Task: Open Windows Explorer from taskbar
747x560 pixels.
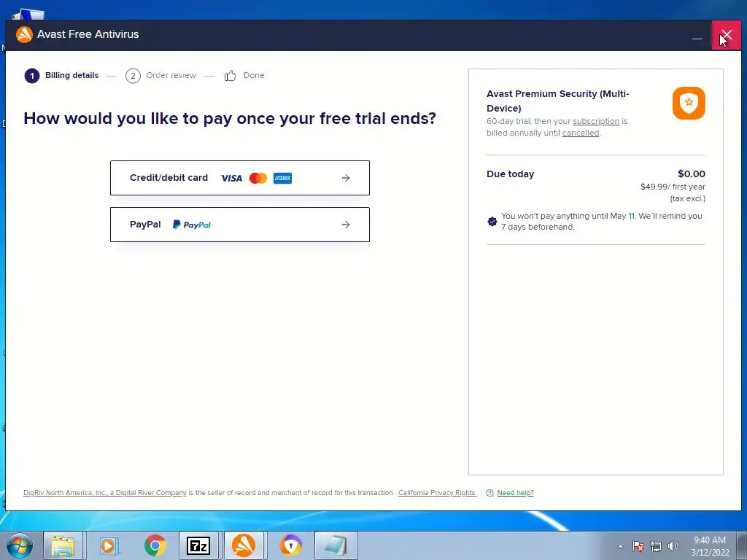Action: (63, 545)
